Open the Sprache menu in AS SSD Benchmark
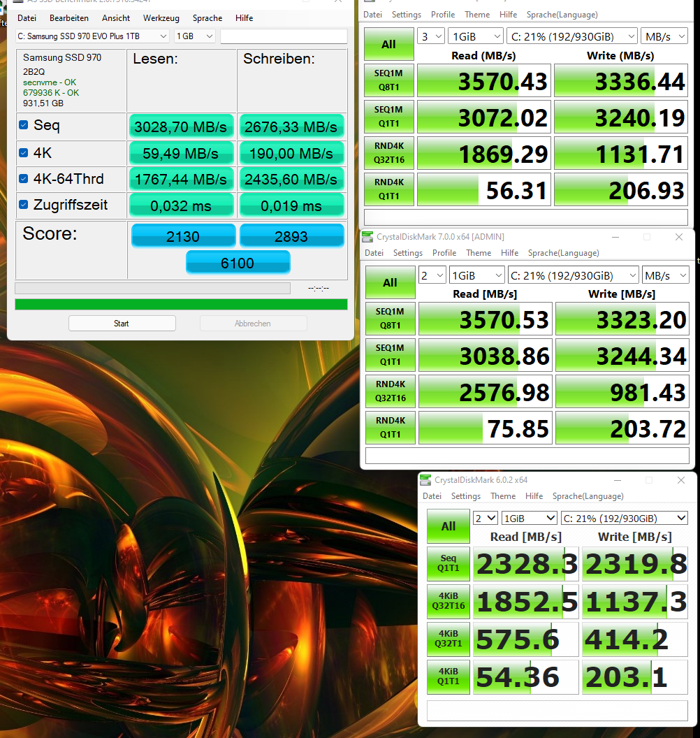The image size is (700, 738). coord(207,18)
